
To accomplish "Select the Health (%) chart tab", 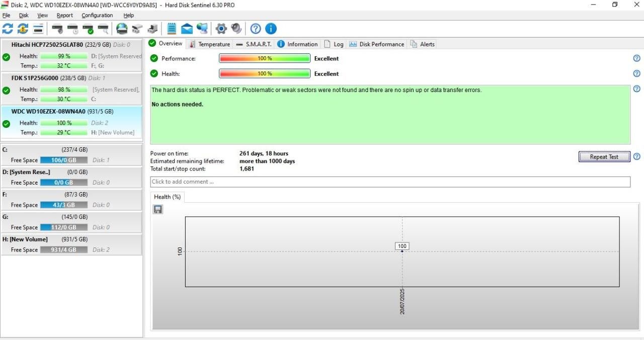I will [x=168, y=197].
